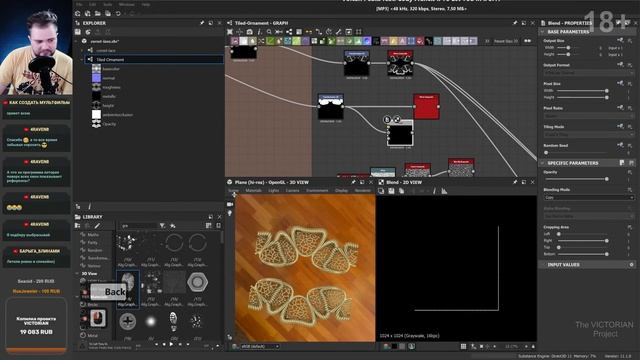Open the File menu
Screen dimensions: 640x360
pos(80,4)
